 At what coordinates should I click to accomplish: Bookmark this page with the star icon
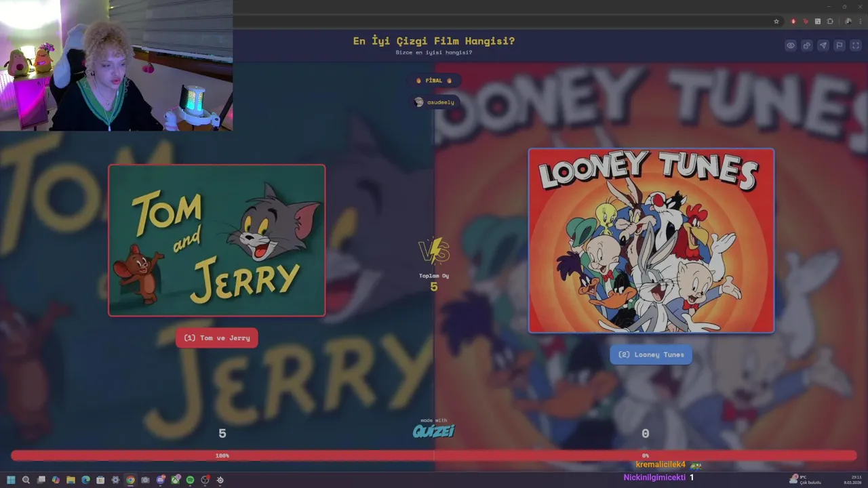click(x=776, y=22)
